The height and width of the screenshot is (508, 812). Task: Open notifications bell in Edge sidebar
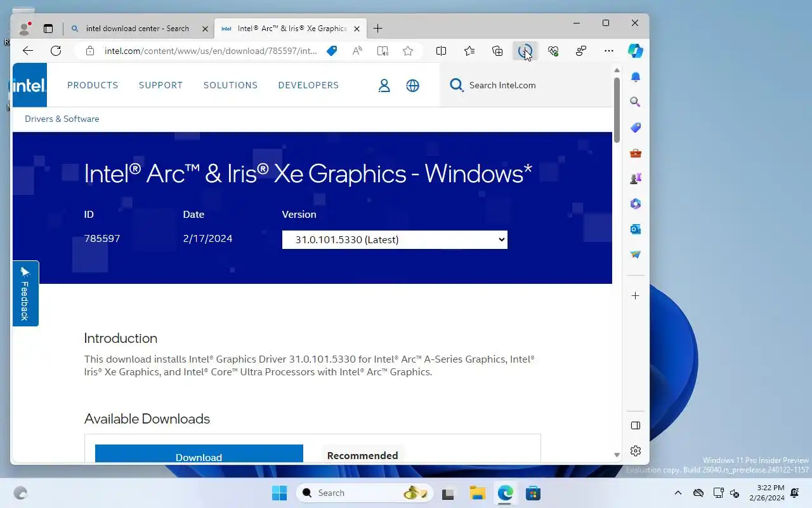pos(636,77)
